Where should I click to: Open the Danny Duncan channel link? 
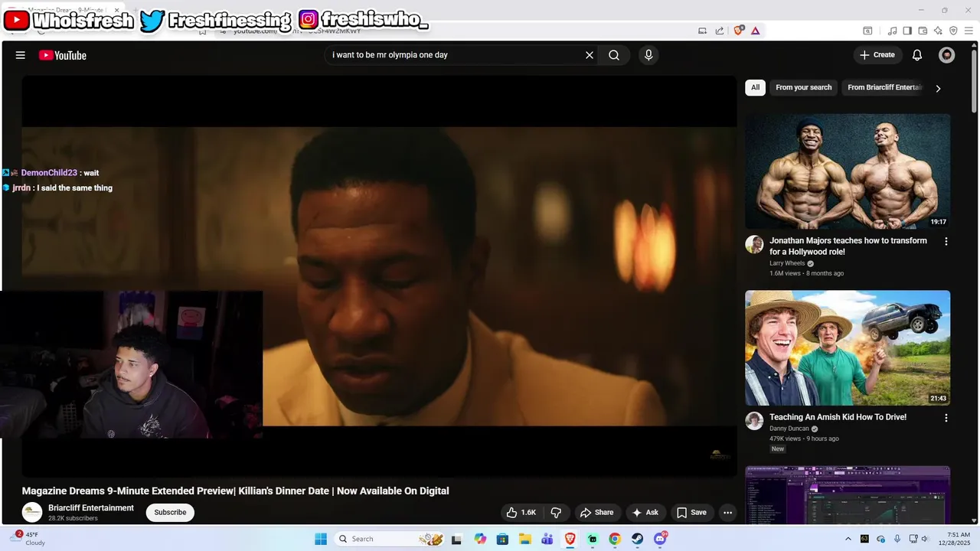(x=789, y=429)
